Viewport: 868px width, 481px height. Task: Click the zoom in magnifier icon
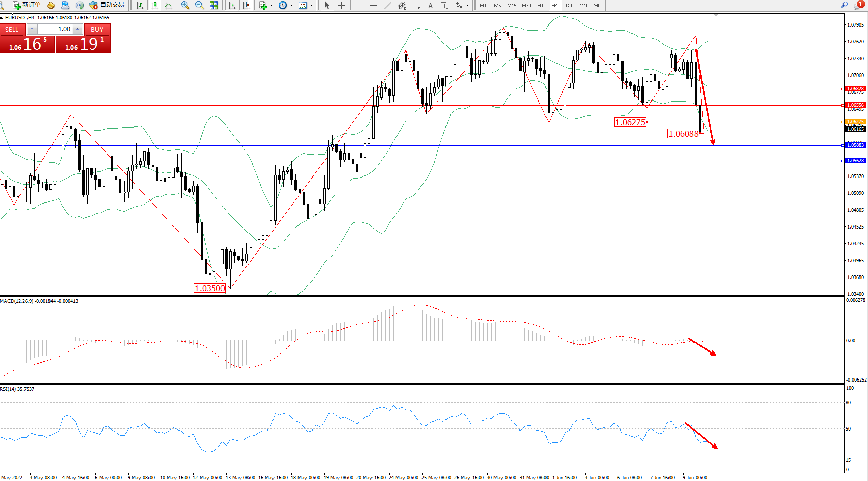(185, 5)
